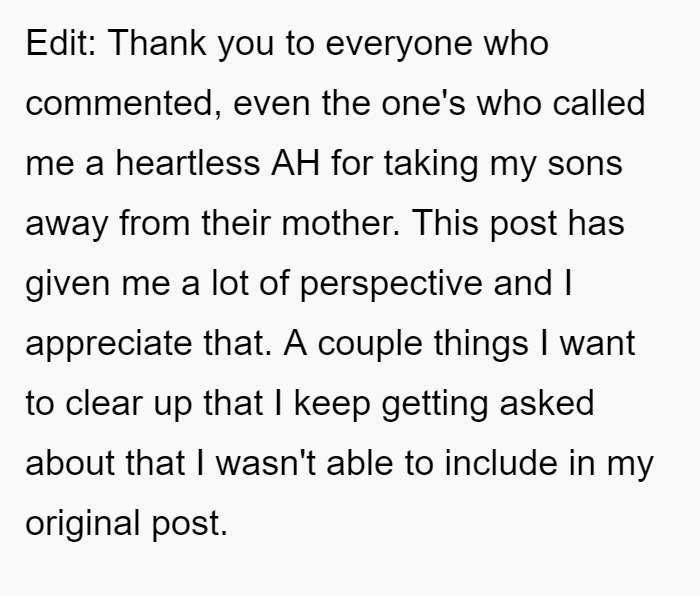
Task: Click the word "Edit:" at the start
Action: pyautogui.click(x=61, y=43)
